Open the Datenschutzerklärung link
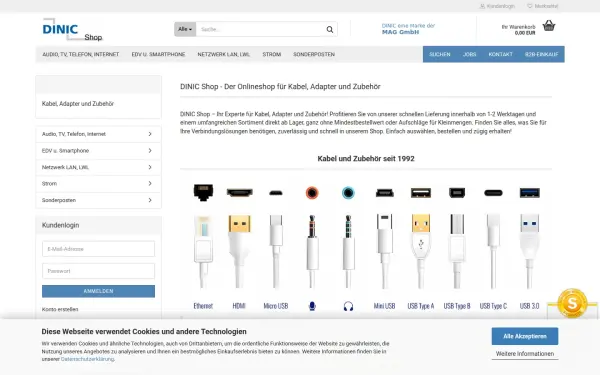This screenshot has height=375, width=600. click(x=87, y=359)
